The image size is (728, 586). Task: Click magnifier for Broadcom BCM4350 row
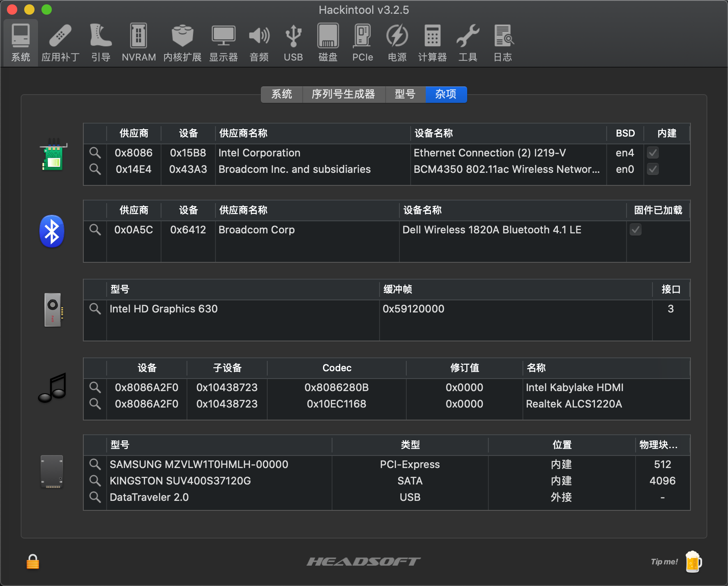tap(95, 169)
